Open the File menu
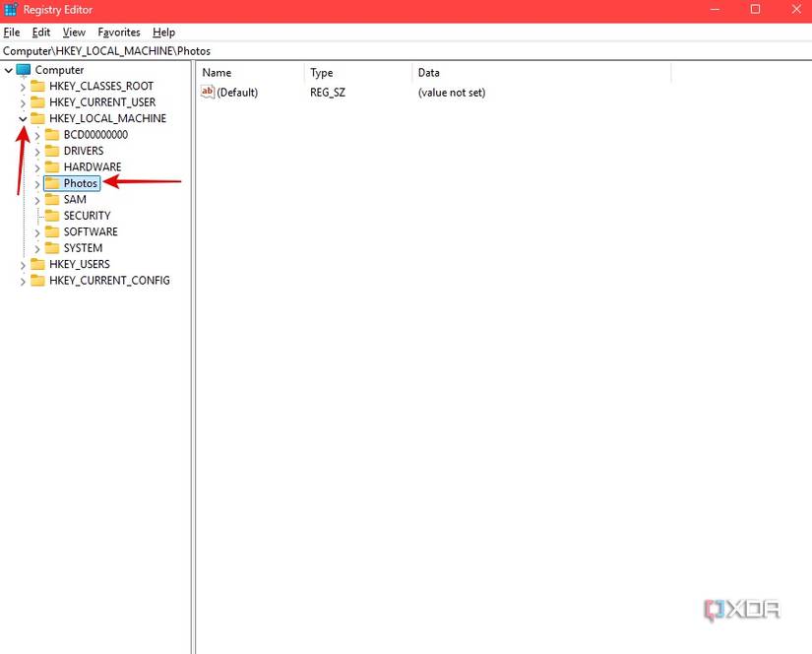 tap(12, 33)
